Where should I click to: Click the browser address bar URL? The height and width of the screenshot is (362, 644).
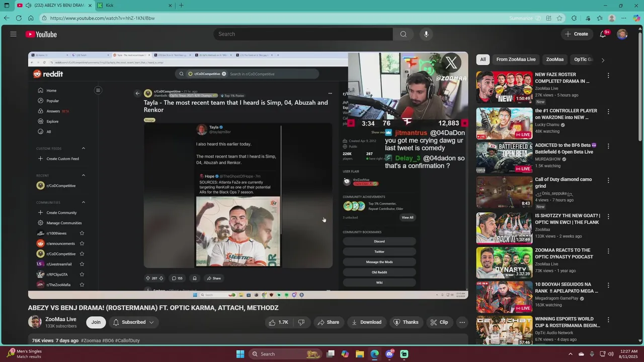(x=102, y=18)
